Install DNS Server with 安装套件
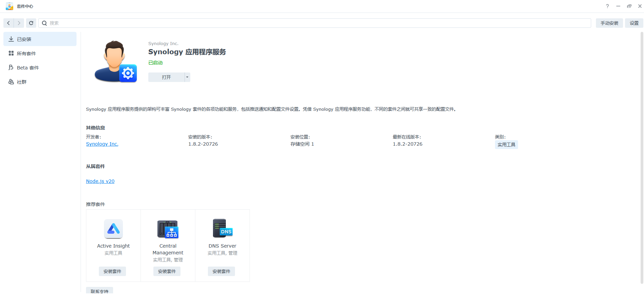The height and width of the screenshot is (294, 644). click(x=221, y=271)
